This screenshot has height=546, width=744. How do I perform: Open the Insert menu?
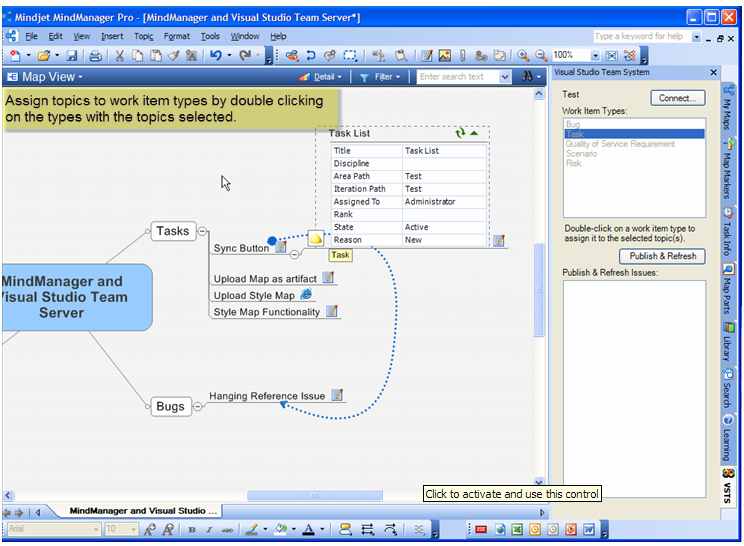tap(112, 36)
